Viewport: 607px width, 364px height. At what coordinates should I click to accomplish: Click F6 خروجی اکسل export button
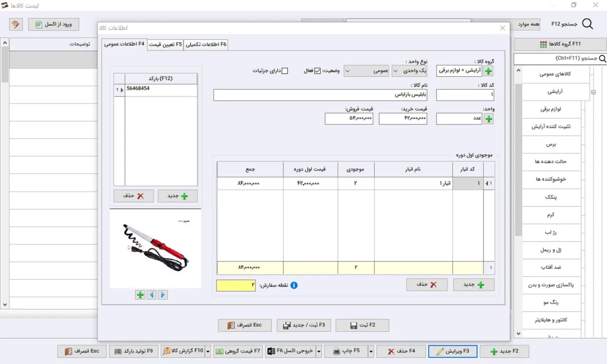pos(290,351)
